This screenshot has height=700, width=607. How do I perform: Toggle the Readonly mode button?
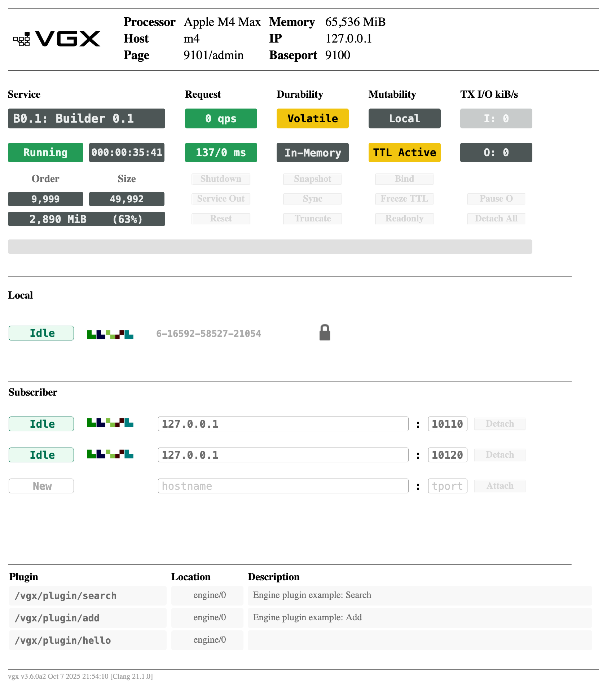coord(404,219)
